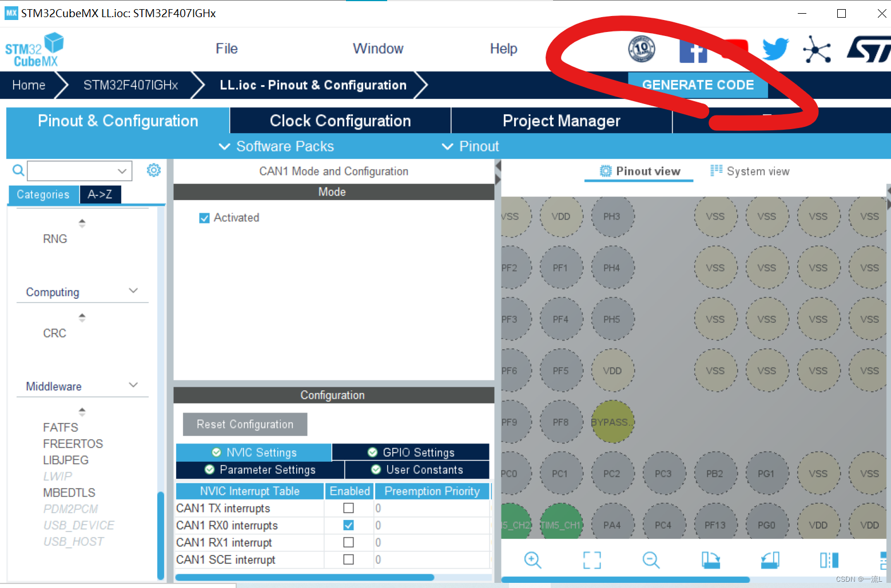
Task: Click the sort arrows above RNG
Action: tap(82, 223)
